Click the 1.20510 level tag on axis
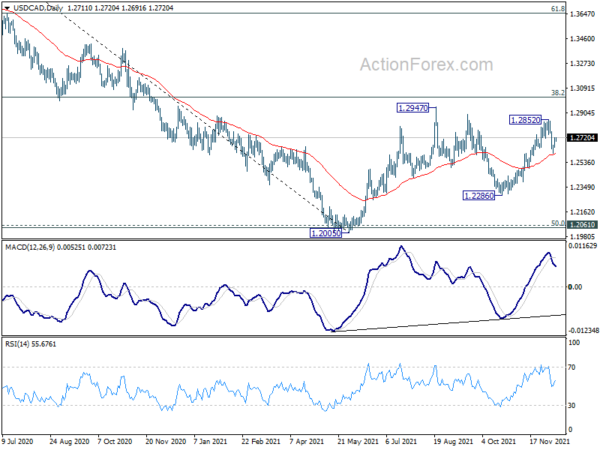Viewport: 600px width, 450px height. click(x=582, y=225)
